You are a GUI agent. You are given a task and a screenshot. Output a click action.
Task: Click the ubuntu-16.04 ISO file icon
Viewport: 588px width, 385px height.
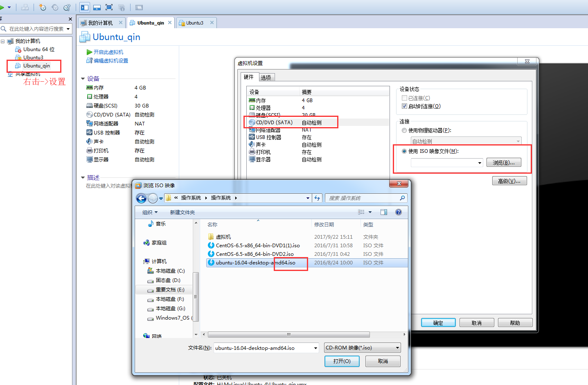[211, 262]
